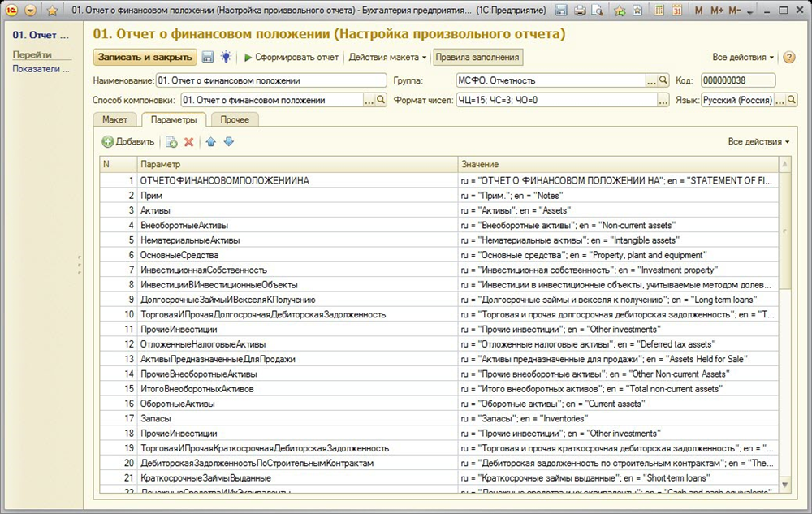
Task: Click the Наименование input field
Action: [271, 80]
